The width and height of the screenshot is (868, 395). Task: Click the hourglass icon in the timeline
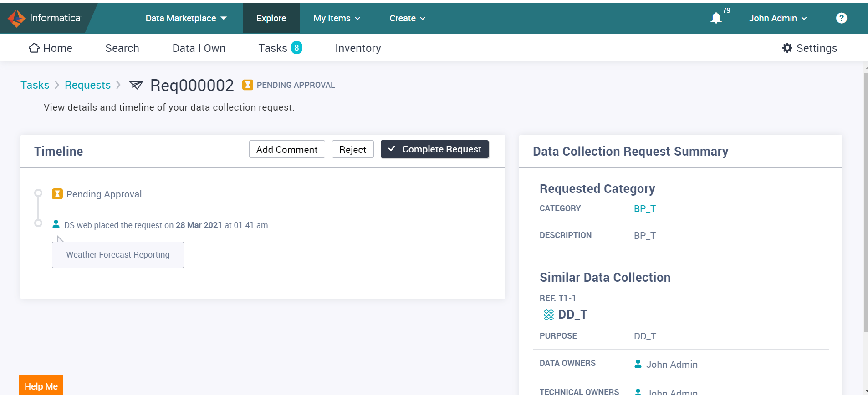[57, 194]
